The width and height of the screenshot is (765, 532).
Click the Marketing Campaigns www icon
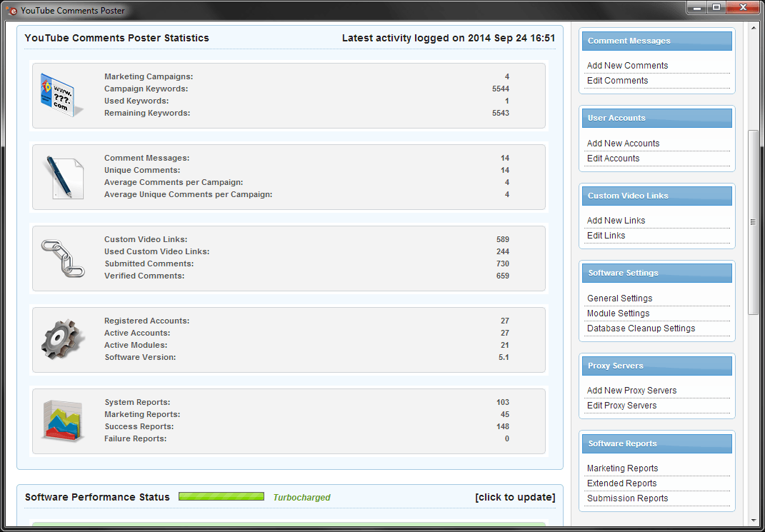pos(56,95)
